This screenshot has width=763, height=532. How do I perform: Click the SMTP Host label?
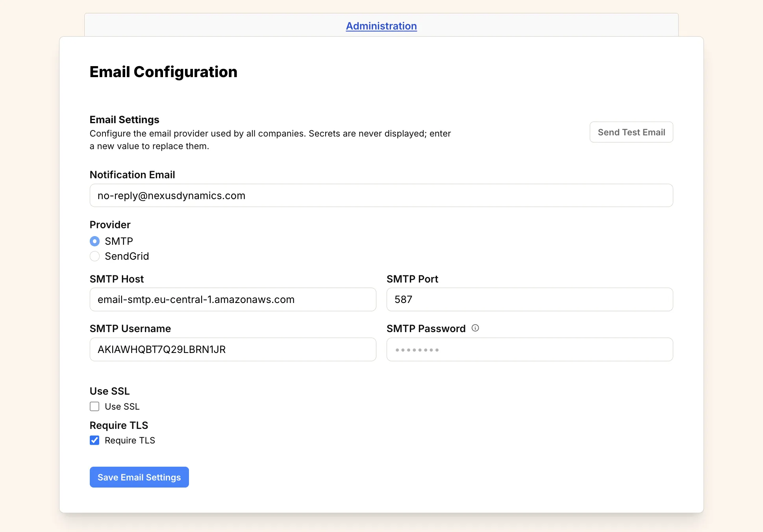tap(117, 279)
